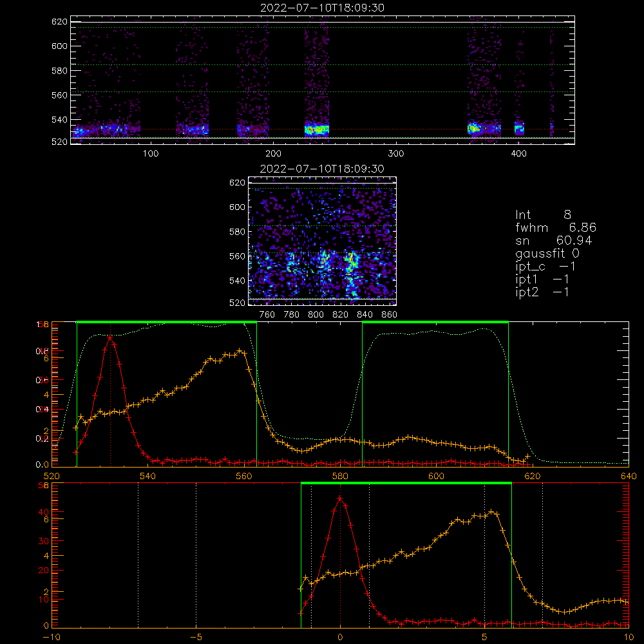Click the orange curve peak near 5 in bottom plot
Viewport: 644px width, 644px height.
pyautogui.click(x=491, y=512)
